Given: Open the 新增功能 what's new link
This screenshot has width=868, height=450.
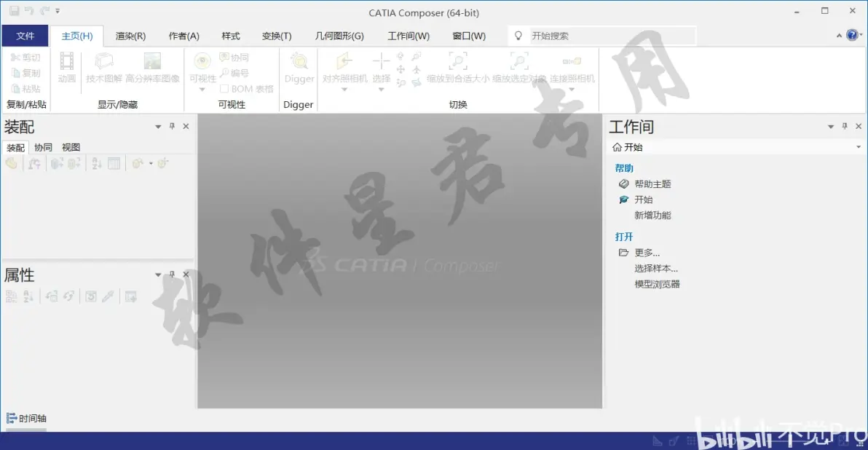Looking at the screenshot, I should coord(652,216).
